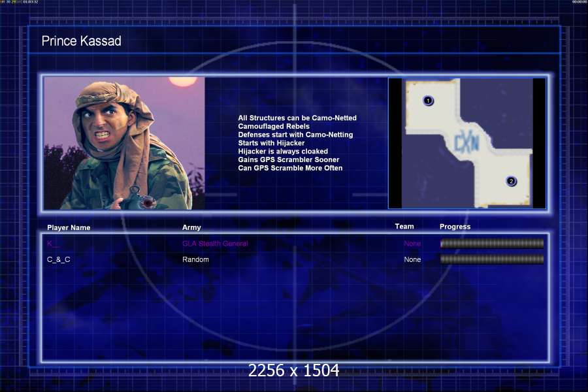
Task: Click 'Can GPS Scramble More Often' line
Action: point(290,168)
